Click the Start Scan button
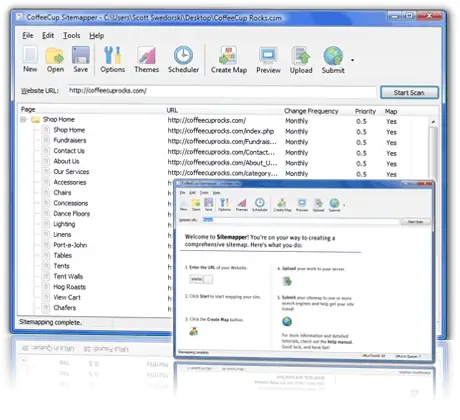Image resolution: width=460 pixels, height=420 pixels. (409, 92)
